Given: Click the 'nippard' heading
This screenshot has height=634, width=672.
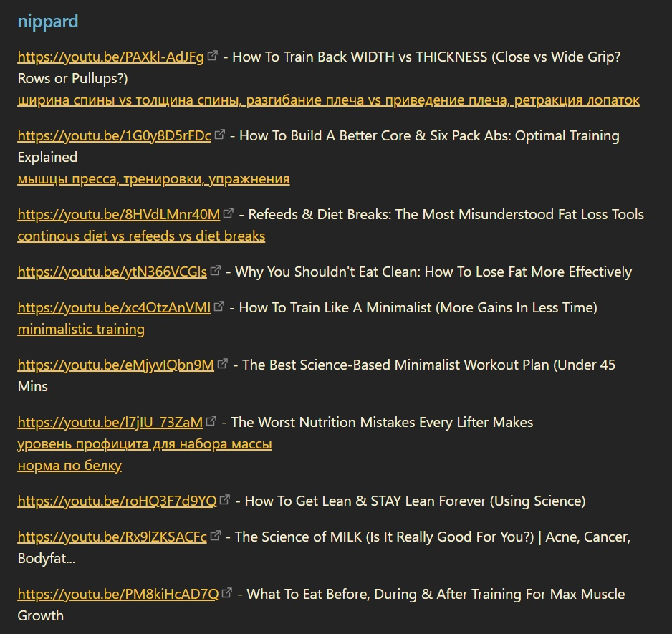Looking at the screenshot, I should pyautogui.click(x=48, y=21).
